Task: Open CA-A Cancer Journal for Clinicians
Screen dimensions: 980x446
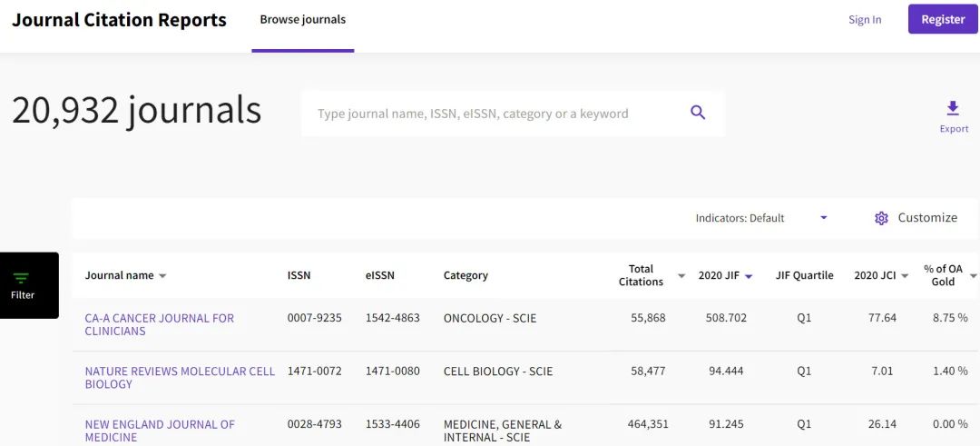Action: click(160, 324)
